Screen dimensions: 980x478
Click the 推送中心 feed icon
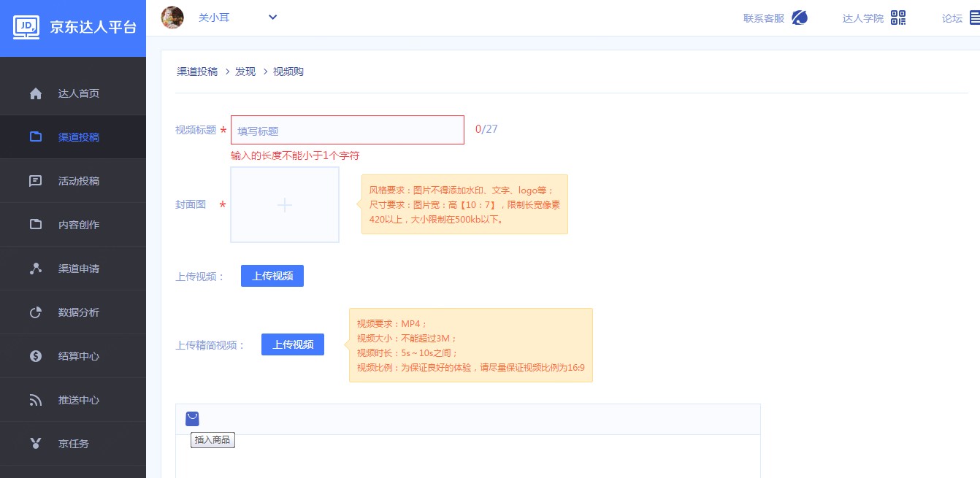tap(36, 400)
